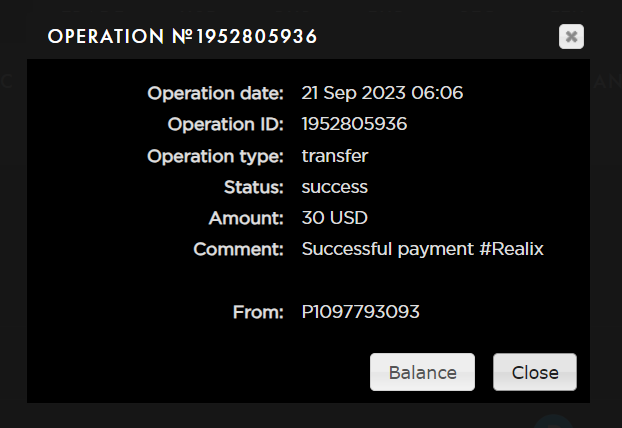This screenshot has height=428, width=622.
Task: Click the 'Operation type:' label
Action: pos(215,156)
